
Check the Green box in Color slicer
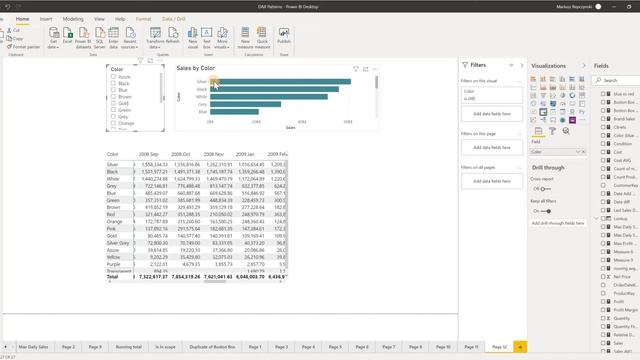pos(113,110)
